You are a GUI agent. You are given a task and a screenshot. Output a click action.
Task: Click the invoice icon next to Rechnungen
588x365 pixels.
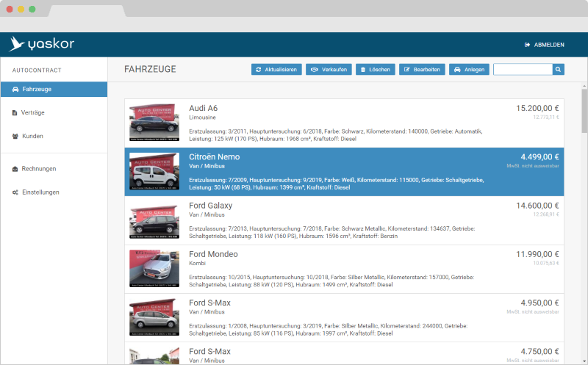point(15,169)
